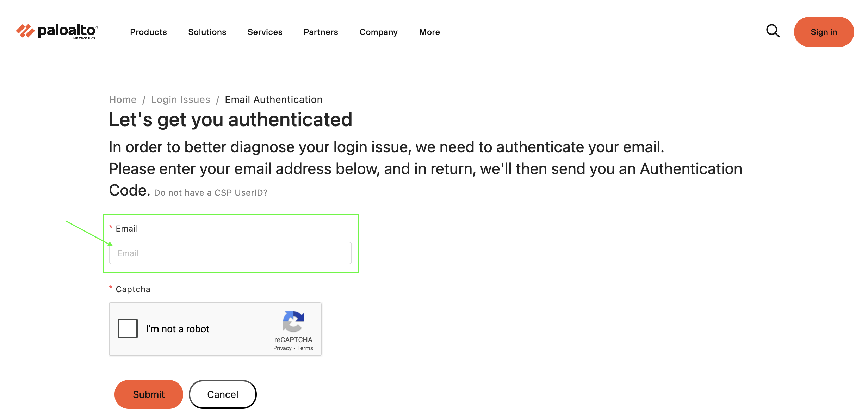Open the More menu
The width and height of the screenshot is (868, 418).
point(429,32)
